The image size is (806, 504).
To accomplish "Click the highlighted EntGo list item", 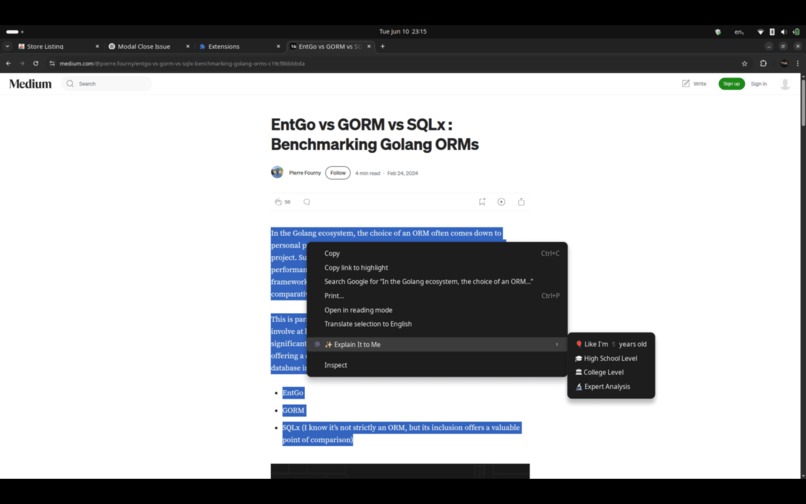I will (293, 393).
